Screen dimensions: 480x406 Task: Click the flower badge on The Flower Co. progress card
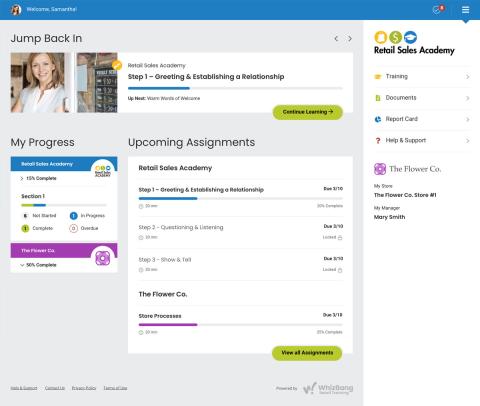[x=103, y=258]
